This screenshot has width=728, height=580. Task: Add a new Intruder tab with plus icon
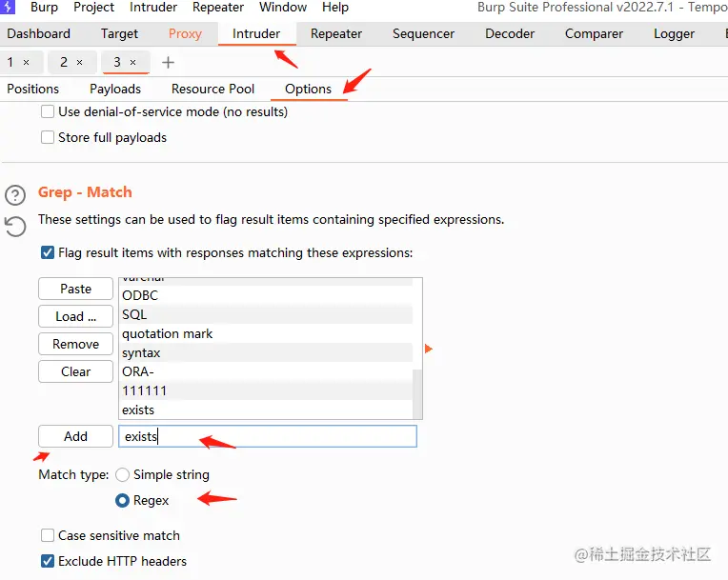[x=169, y=63]
